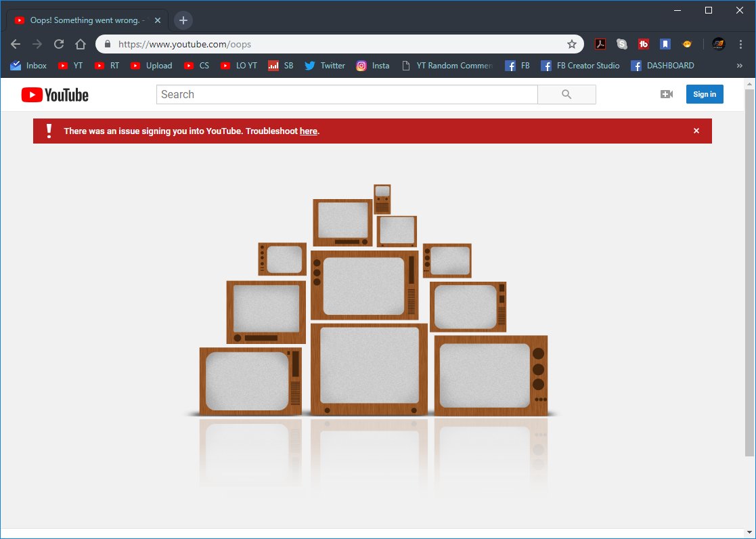The image size is (756, 539).
Task: Expand the hidden bookmarks overflow chevron
Action: [x=740, y=66]
